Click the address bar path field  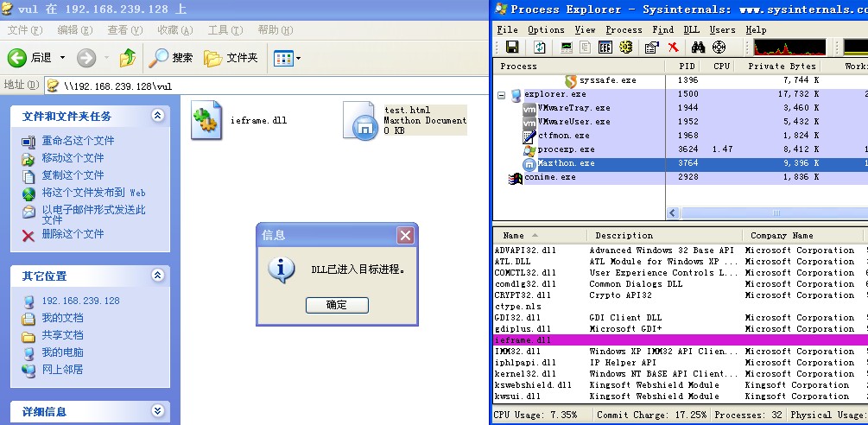click(x=266, y=86)
